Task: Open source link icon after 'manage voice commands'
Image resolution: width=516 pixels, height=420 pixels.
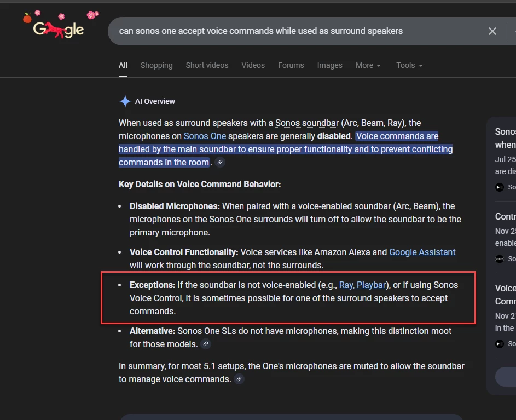Action: click(239, 379)
